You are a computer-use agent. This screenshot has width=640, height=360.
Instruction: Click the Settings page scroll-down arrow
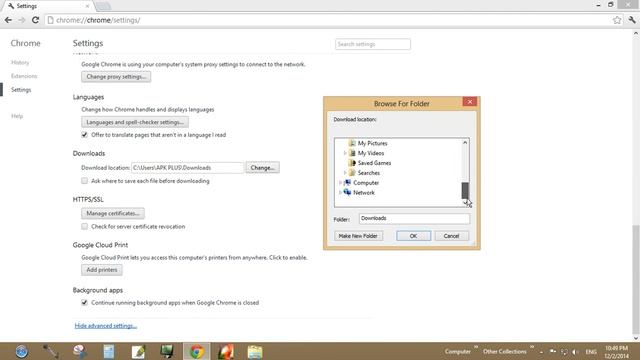click(x=636, y=338)
